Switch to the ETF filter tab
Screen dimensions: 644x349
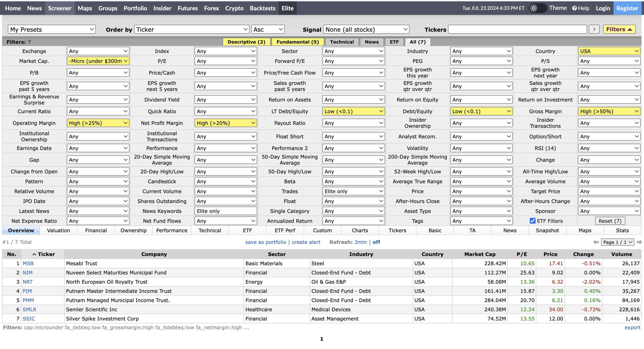(x=394, y=42)
